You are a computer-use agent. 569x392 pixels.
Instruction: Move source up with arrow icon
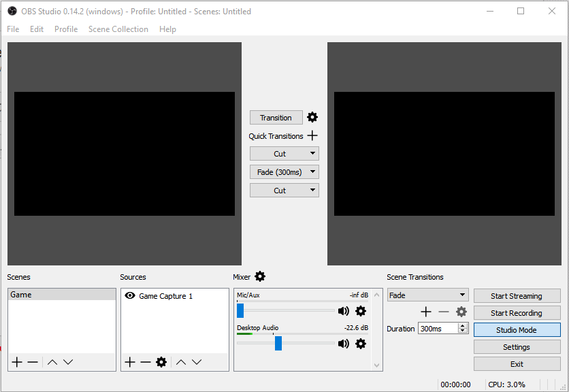181,362
